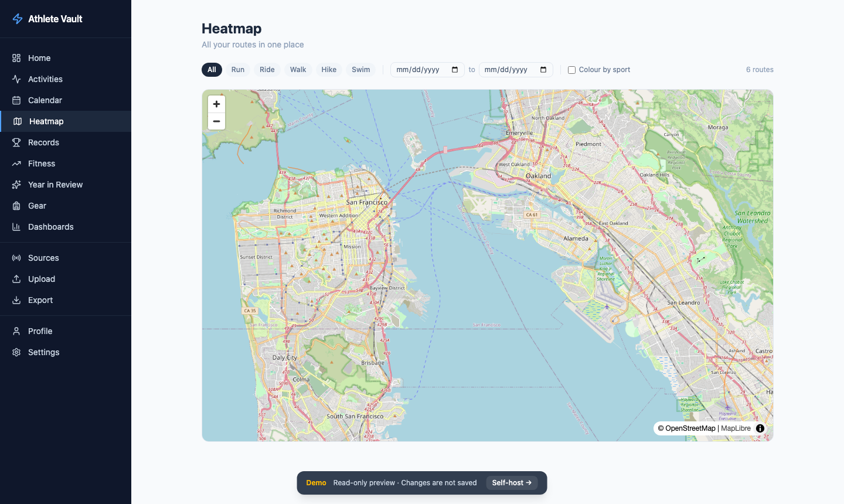The height and width of the screenshot is (504, 844).
Task: Click the Upload label in sidebar
Action: point(42,279)
